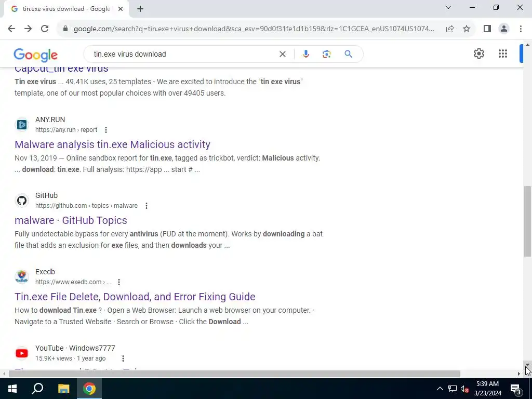Click the ANY.RUN result favicon

[x=22, y=125]
